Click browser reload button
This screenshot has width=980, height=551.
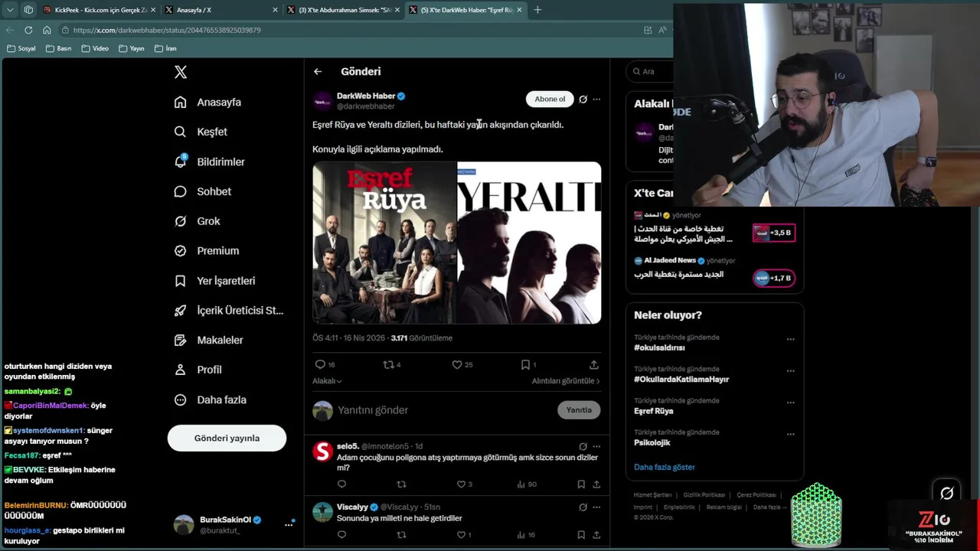tap(28, 30)
